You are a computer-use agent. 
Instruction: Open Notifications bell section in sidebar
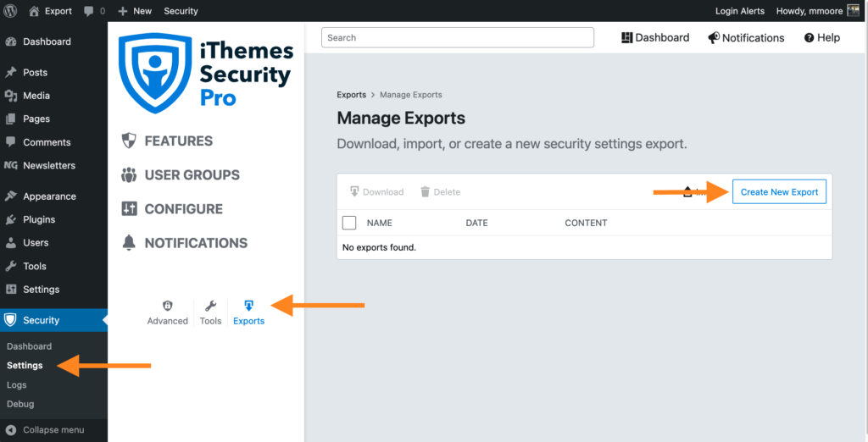129,242
